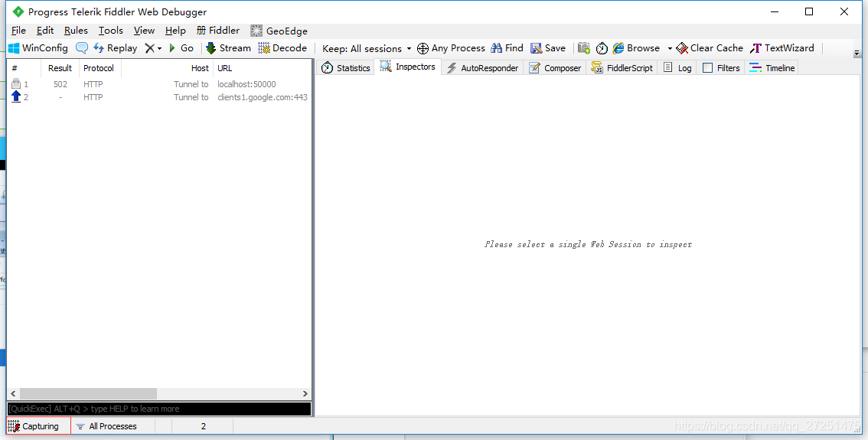Toggle Capturing in the status bar
Screen dimensions: 868x440
tap(39, 426)
